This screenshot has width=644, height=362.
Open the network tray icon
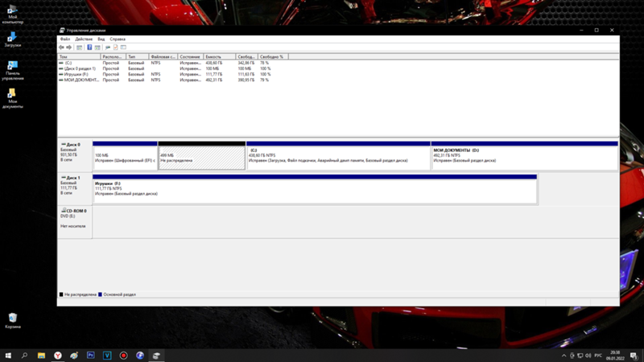(580, 356)
